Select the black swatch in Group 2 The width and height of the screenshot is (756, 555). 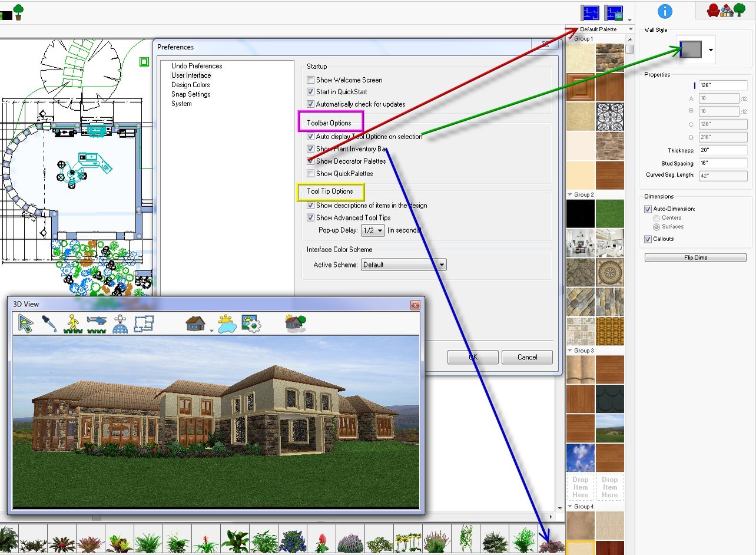(580, 214)
